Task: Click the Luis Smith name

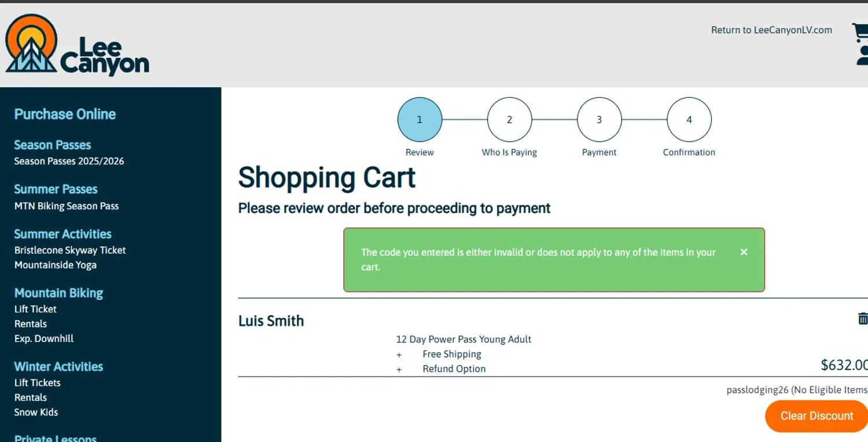Action: click(271, 321)
